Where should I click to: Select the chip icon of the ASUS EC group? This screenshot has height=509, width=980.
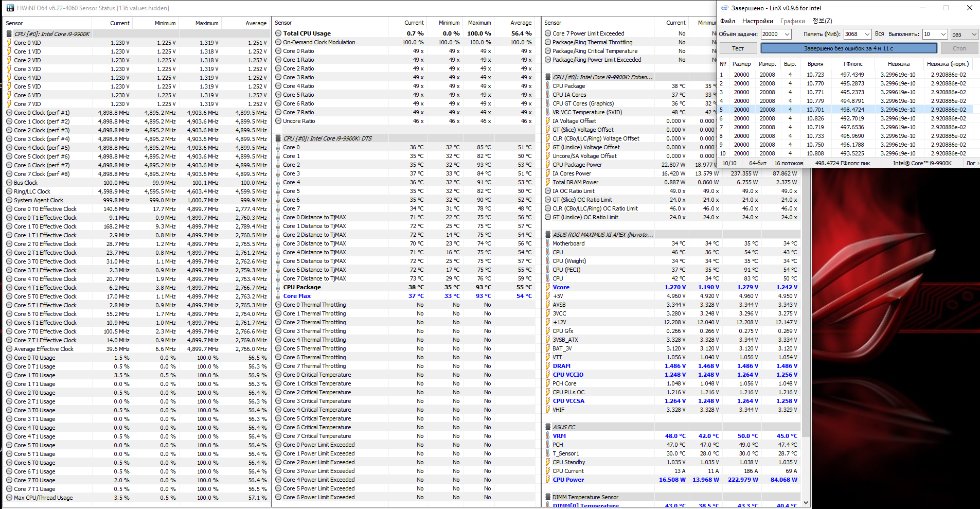click(x=548, y=427)
